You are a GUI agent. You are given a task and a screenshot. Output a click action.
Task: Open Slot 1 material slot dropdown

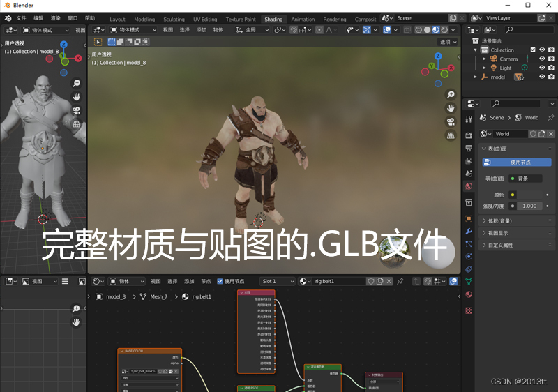278,281
